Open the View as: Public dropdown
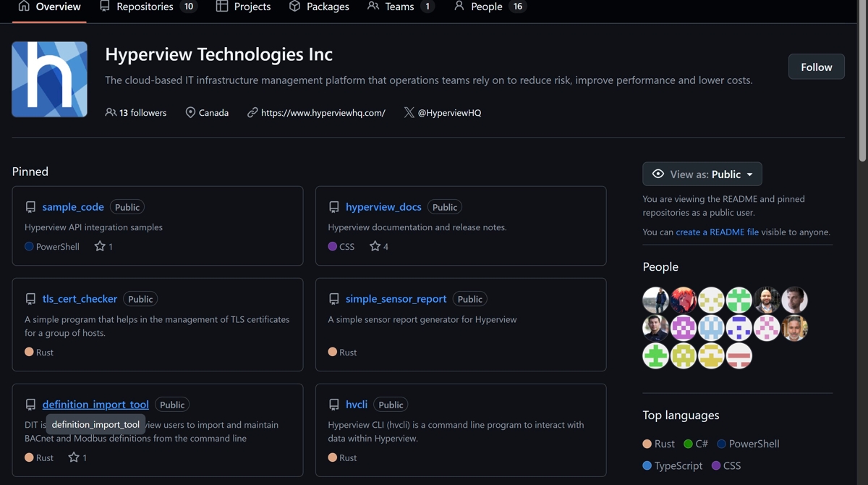Screen dimensions: 868x485 coord(702,174)
